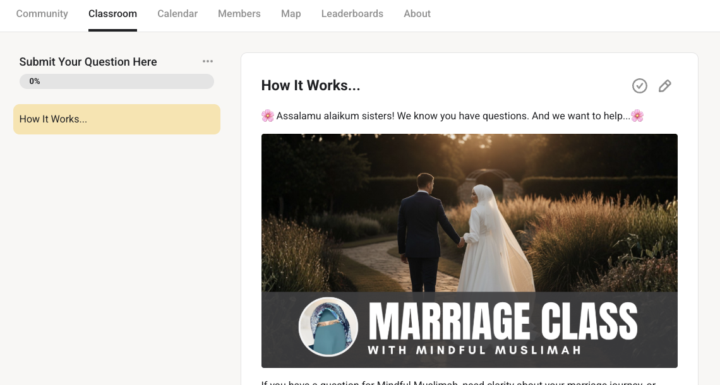Open the Marriage Class banner image

[x=469, y=251]
